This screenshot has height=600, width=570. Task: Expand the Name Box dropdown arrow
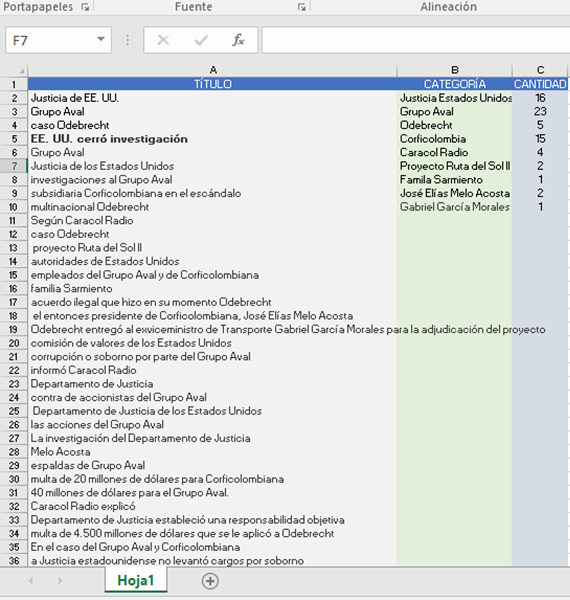click(101, 39)
